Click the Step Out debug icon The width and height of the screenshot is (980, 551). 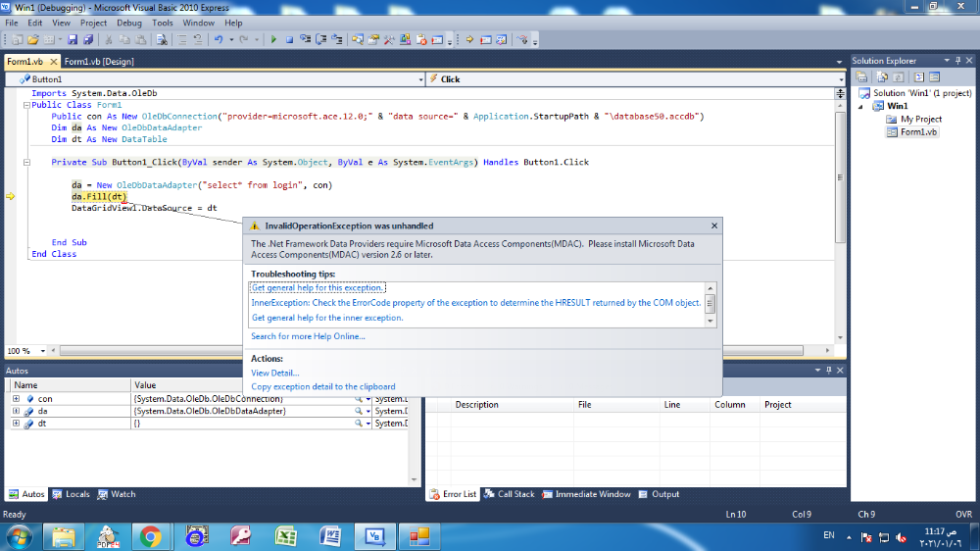[337, 40]
